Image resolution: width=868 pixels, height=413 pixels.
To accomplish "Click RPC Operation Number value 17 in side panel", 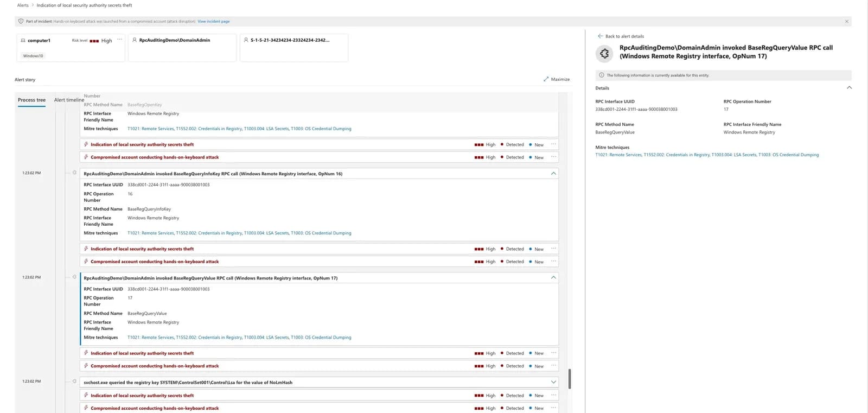I will [x=726, y=109].
